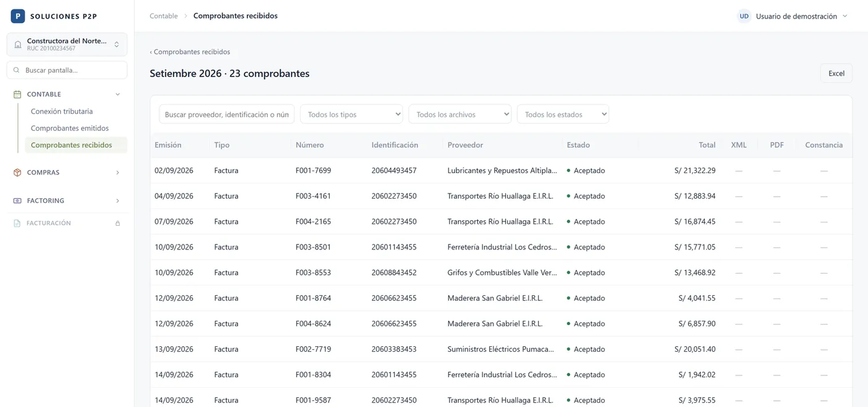Viewport: 868px width, 407px height.
Task: Click total S/ 13,468.92
Action: [695, 272]
